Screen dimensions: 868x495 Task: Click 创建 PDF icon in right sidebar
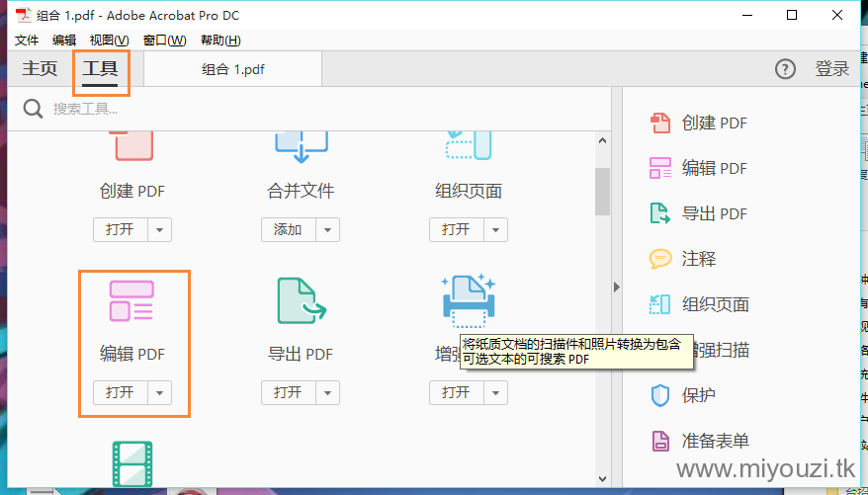pos(659,123)
